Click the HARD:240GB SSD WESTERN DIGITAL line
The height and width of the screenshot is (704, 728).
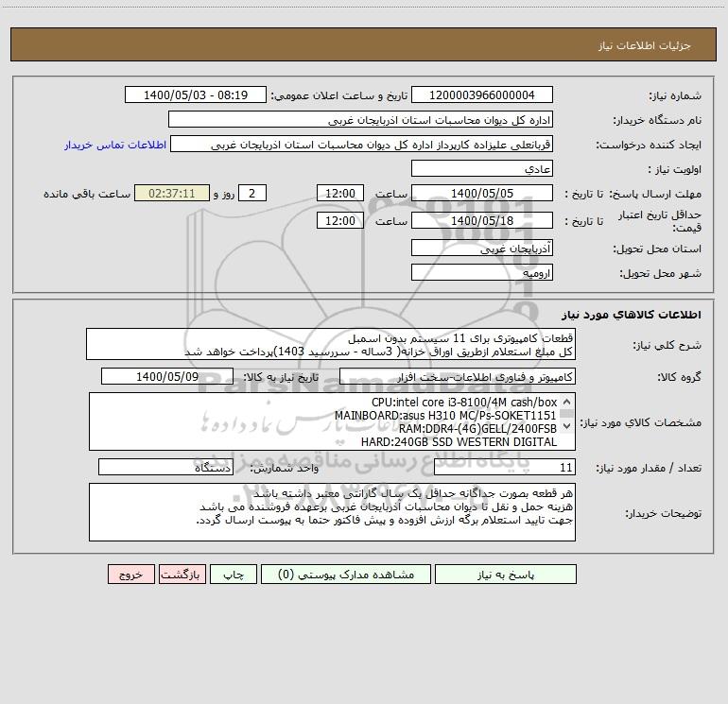[459, 442]
